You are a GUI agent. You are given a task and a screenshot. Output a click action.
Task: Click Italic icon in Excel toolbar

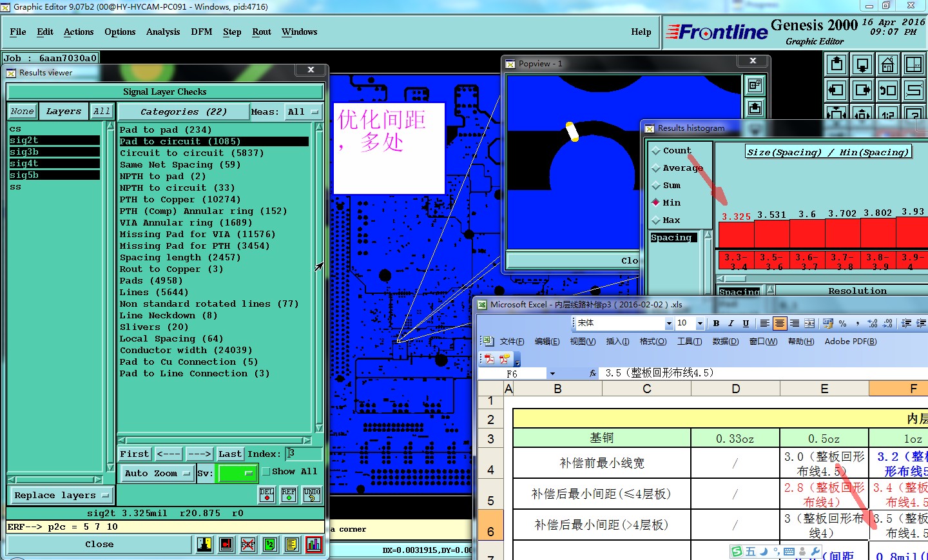[x=731, y=323]
